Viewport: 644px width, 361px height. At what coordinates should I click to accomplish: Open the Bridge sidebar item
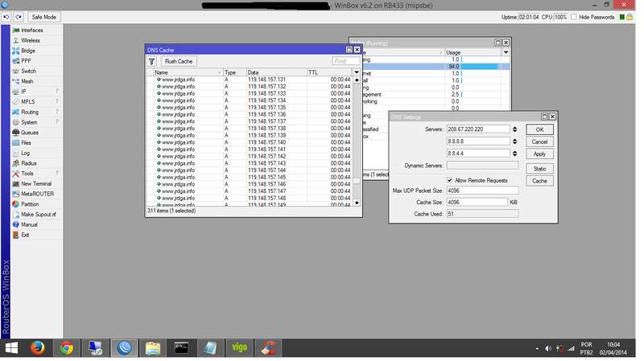click(x=28, y=51)
